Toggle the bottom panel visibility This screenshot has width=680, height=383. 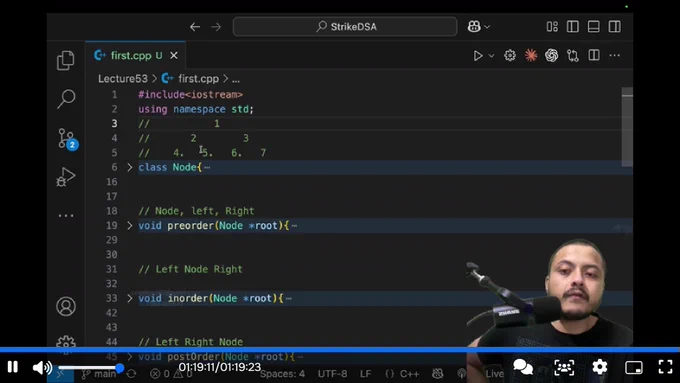pos(593,26)
